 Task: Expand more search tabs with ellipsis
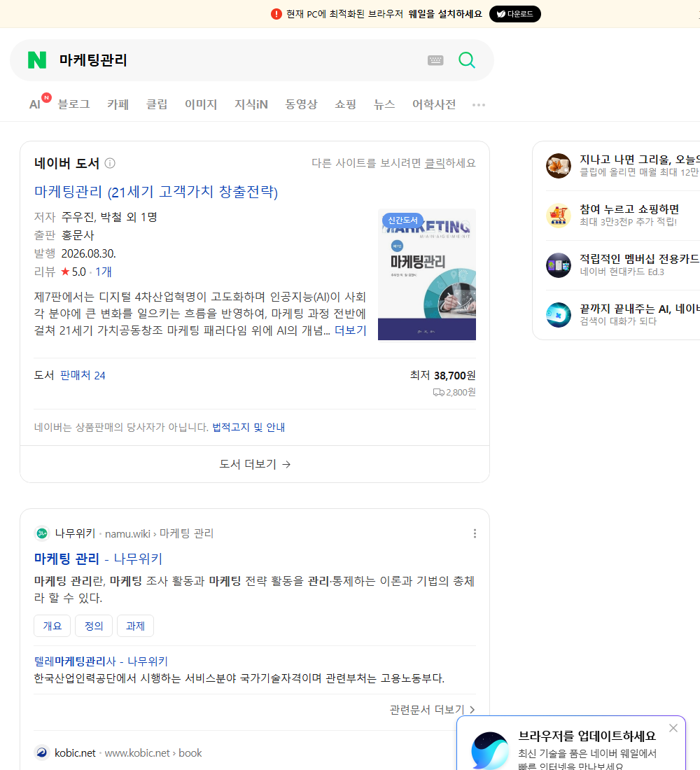[479, 104]
